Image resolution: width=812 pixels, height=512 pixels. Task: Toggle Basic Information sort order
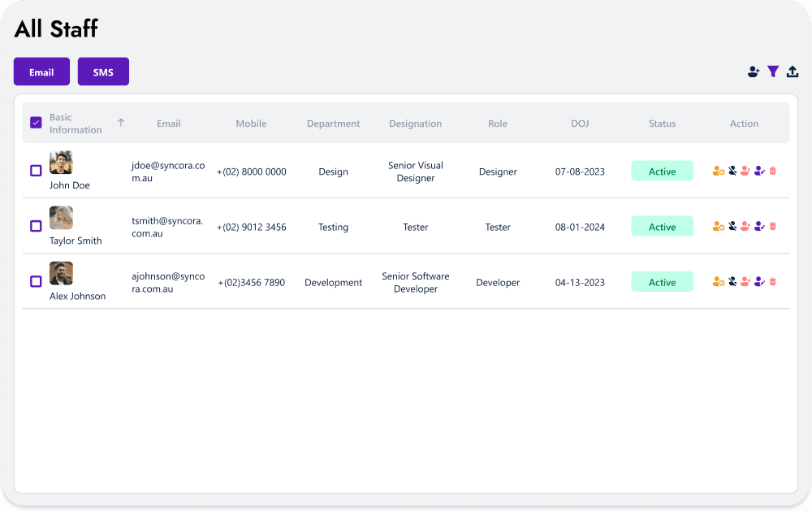pyautogui.click(x=120, y=122)
